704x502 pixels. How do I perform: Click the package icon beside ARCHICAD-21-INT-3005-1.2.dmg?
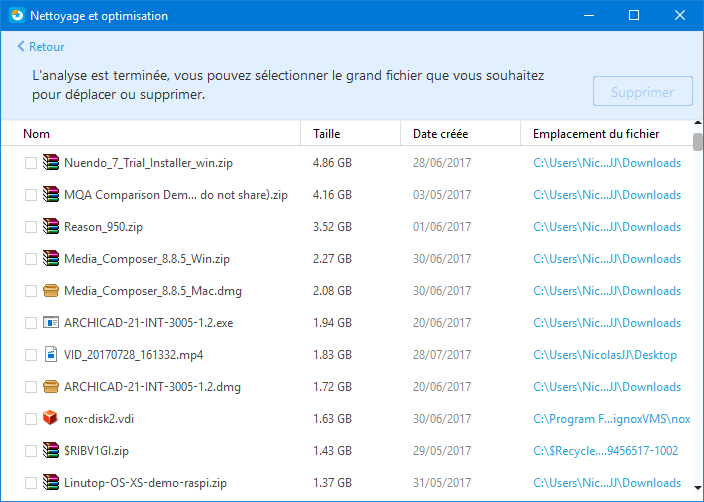[51, 387]
